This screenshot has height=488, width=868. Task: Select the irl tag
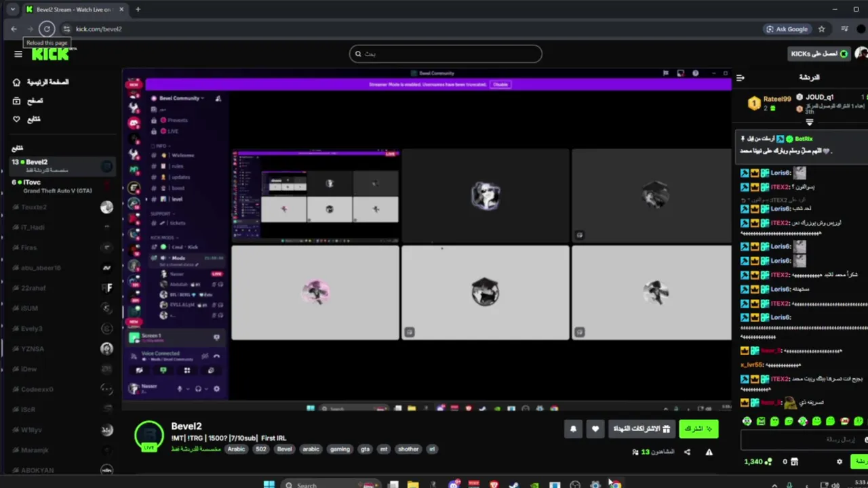click(x=432, y=449)
